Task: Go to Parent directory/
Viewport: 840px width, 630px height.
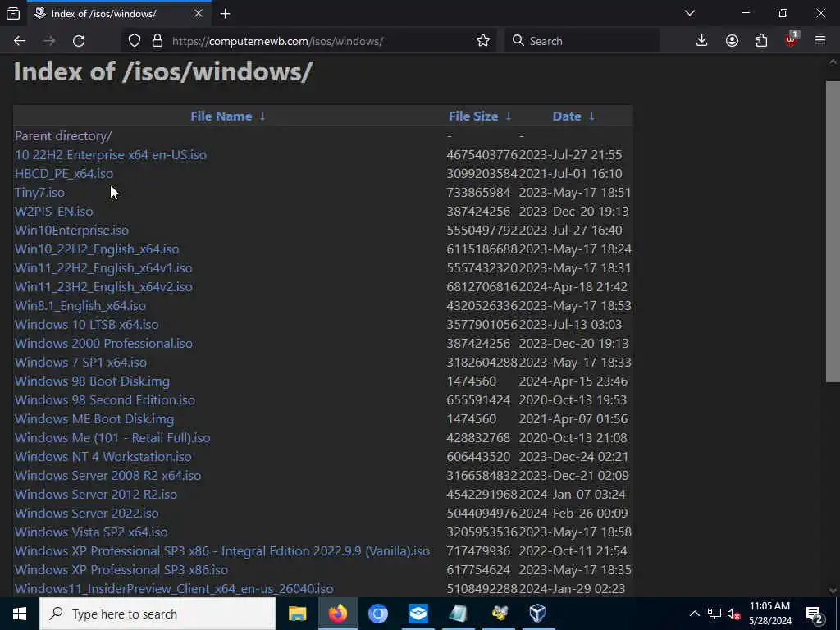Action: [63, 136]
